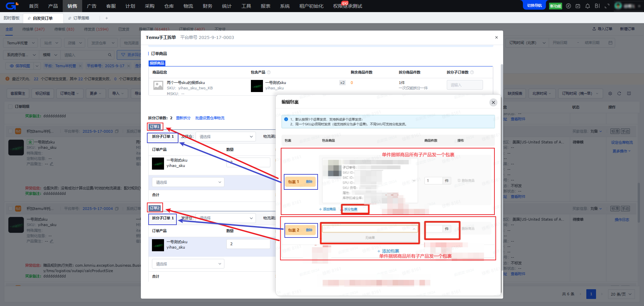
Task: Click the help icon next to 包含产品
Action: (269, 72)
